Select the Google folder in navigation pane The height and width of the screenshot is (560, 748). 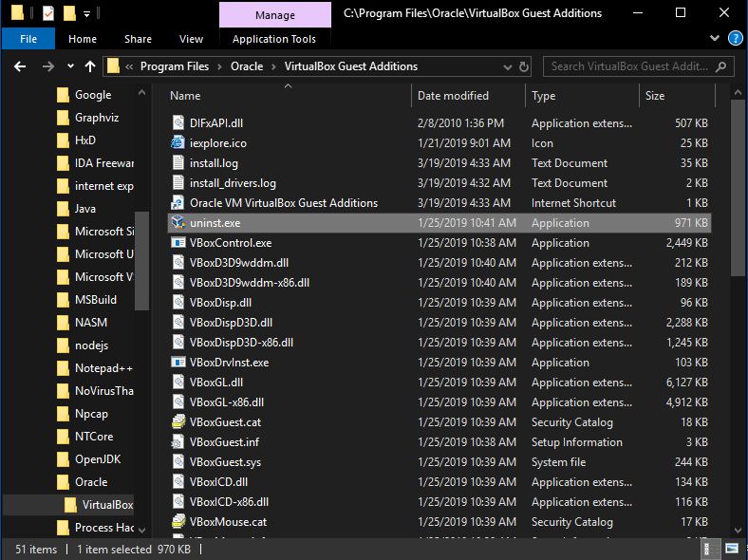92,95
